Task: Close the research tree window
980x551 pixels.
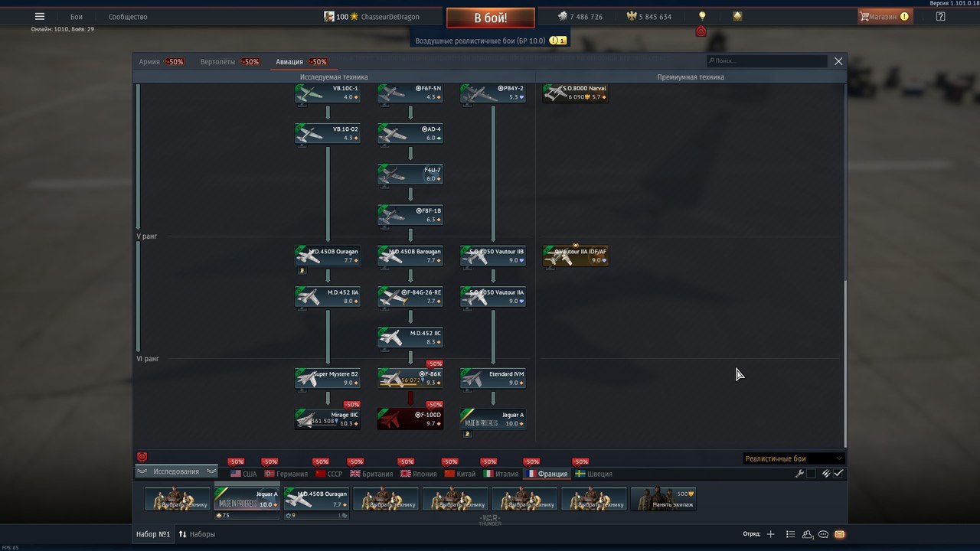Action: pyautogui.click(x=838, y=61)
